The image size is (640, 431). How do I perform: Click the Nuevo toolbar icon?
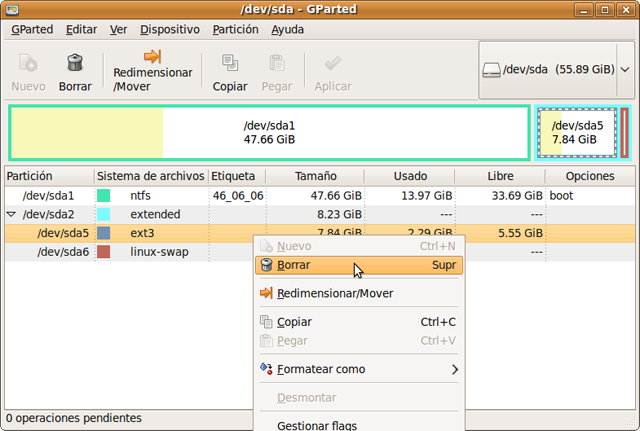coord(28,64)
